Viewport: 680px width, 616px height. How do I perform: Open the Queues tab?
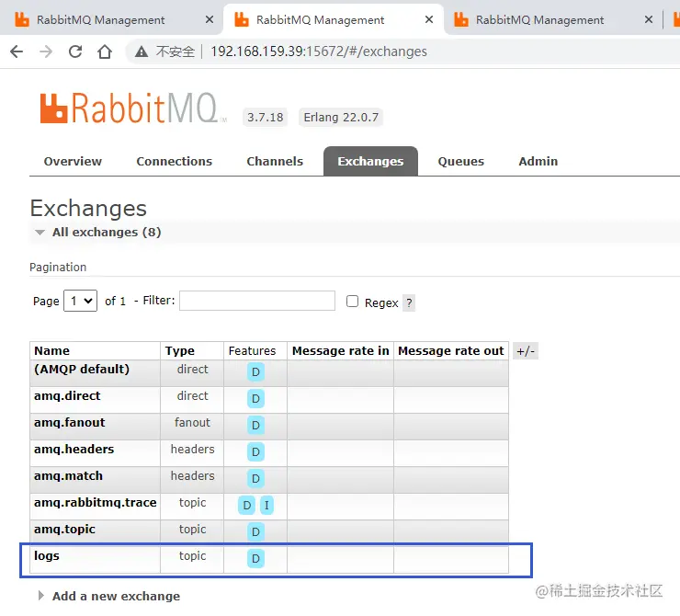pyautogui.click(x=460, y=162)
